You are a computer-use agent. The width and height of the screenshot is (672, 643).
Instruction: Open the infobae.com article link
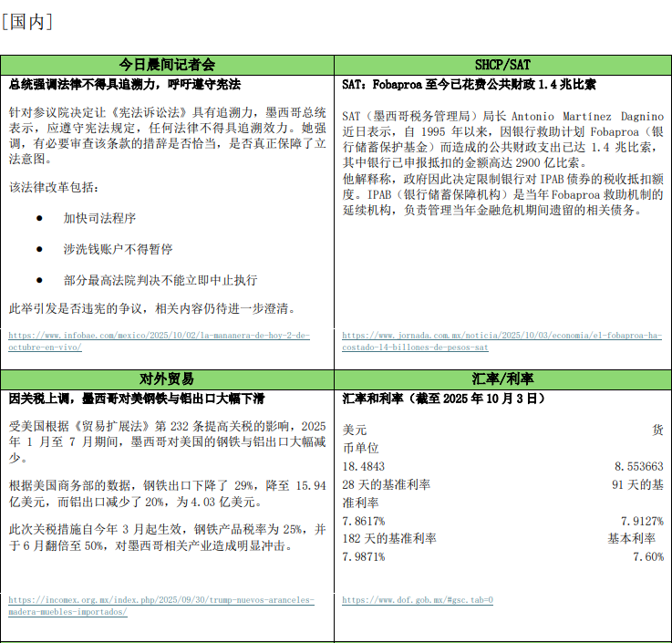[159, 336]
